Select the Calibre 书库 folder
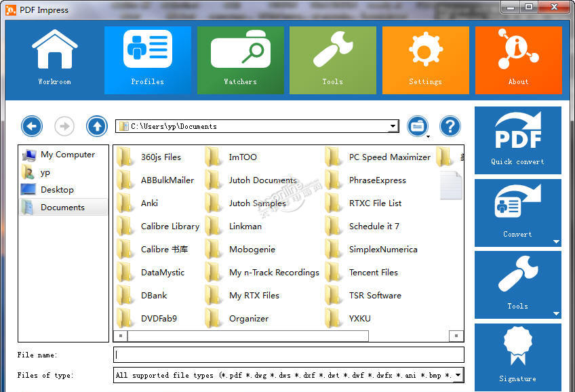 (x=153, y=250)
